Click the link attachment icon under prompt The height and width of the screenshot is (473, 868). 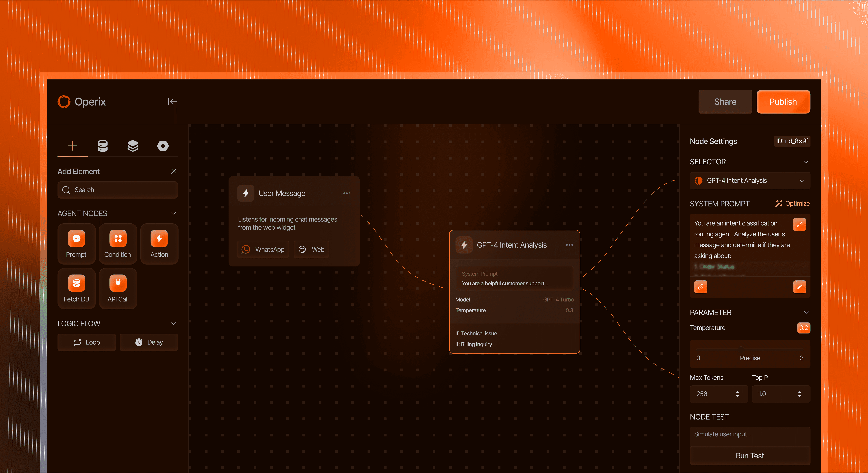click(701, 287)
